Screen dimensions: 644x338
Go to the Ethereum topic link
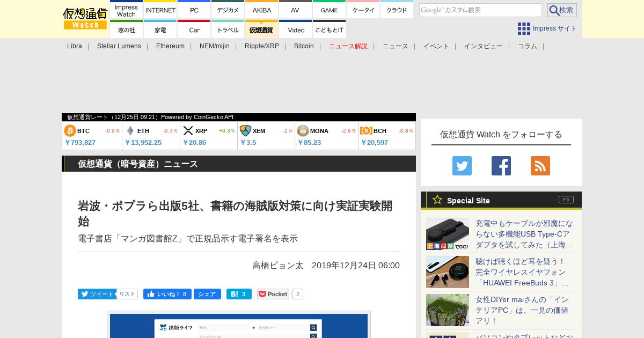170,46
